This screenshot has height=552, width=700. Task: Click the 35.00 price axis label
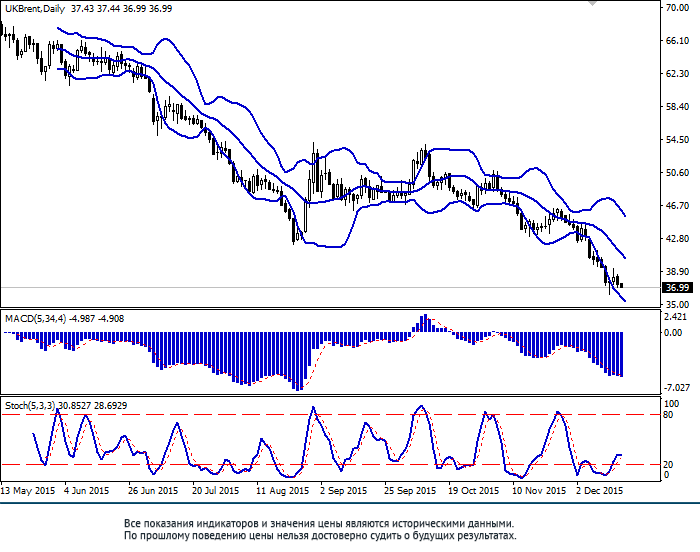click(677, 305)
